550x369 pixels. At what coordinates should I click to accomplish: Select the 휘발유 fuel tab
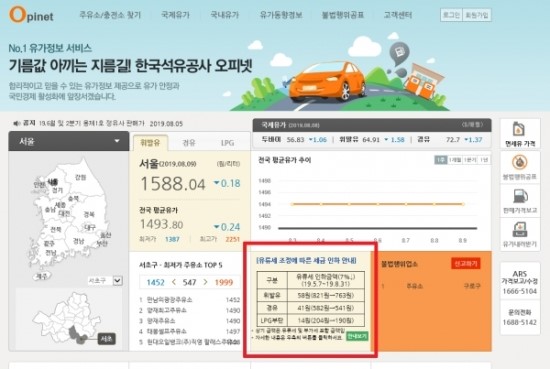[150, 143]
